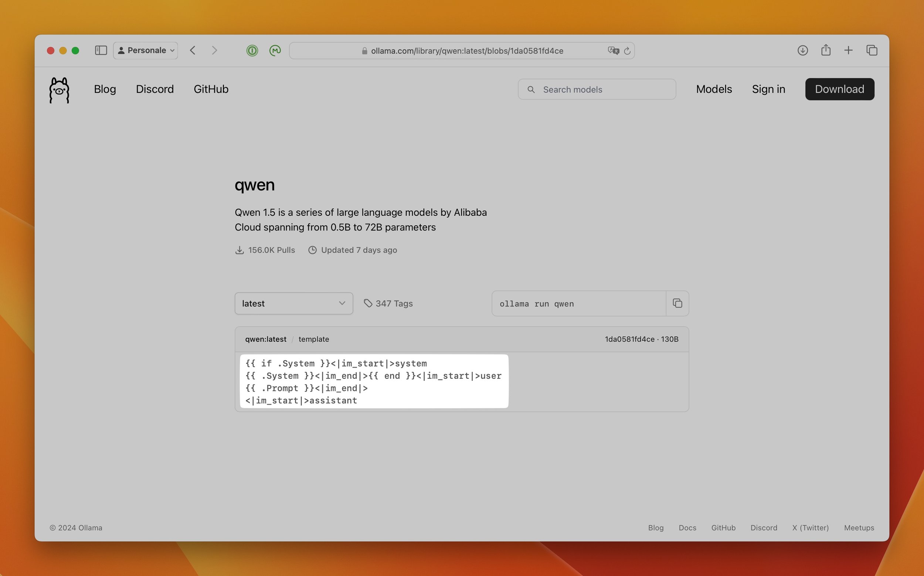Open the Personale profile dropdown
This screenshot has width=924, height=576.
[146, 50]
